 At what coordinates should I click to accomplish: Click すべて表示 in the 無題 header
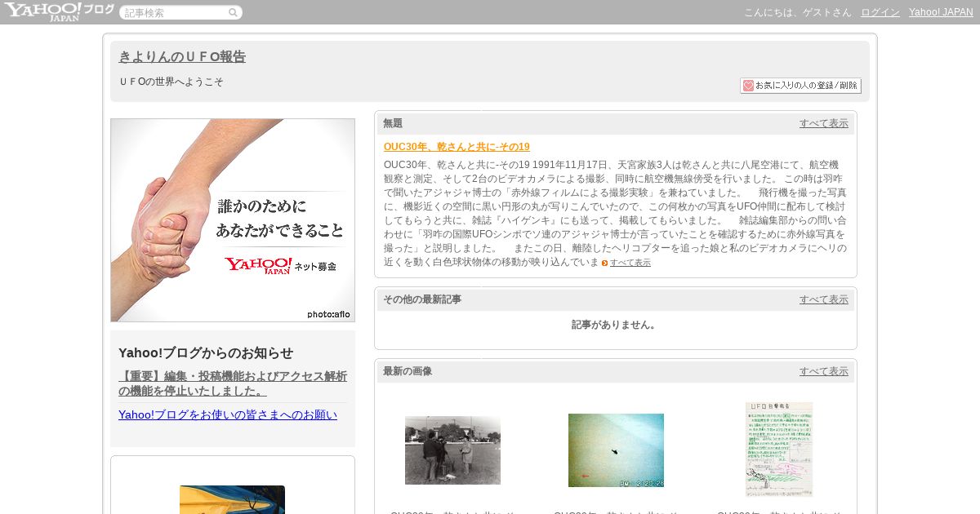823,123
